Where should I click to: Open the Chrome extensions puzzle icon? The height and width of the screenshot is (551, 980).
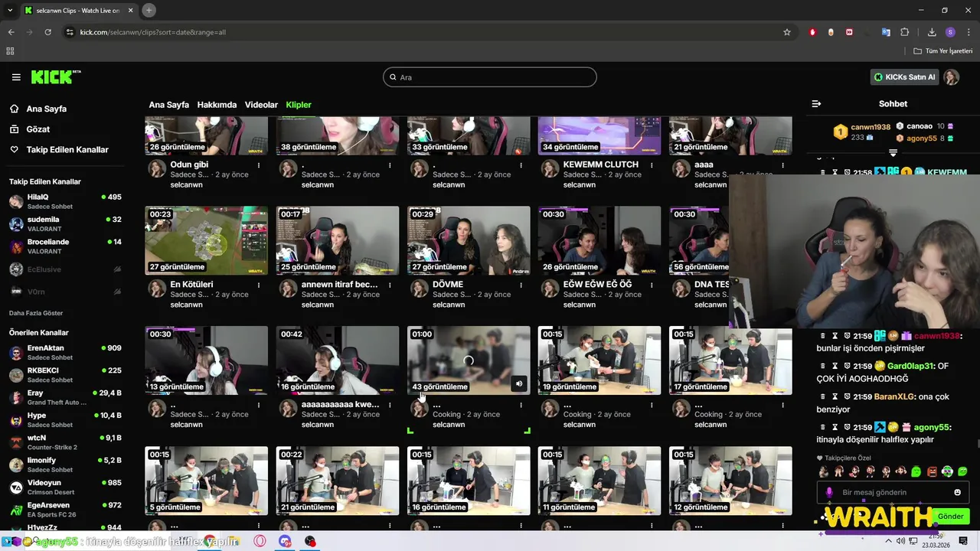pyautogui.click(x=904, y=32)
